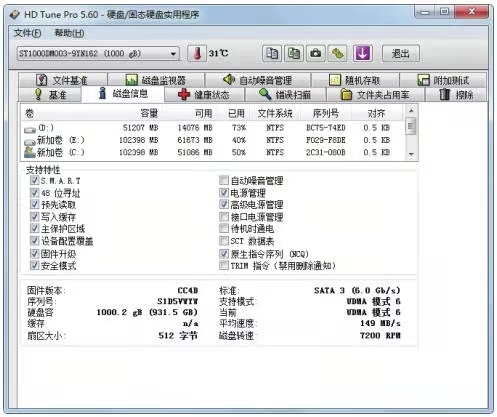Screen dimensions: 497x417
Task: Toggle the 原生指令序列 (NCQ) checkbox
Action: pyautogui.click(x=224, y=254)
